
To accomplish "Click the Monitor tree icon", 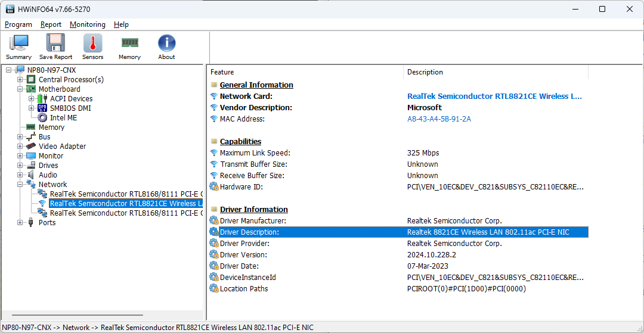I will pyautogui.click(x=31, y=156).
